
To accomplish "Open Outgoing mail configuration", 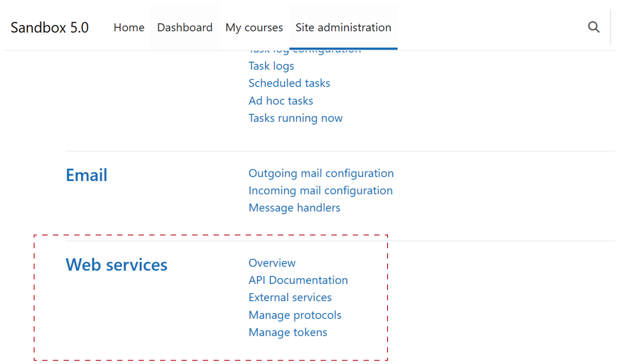I will click(x=321, y=173).
